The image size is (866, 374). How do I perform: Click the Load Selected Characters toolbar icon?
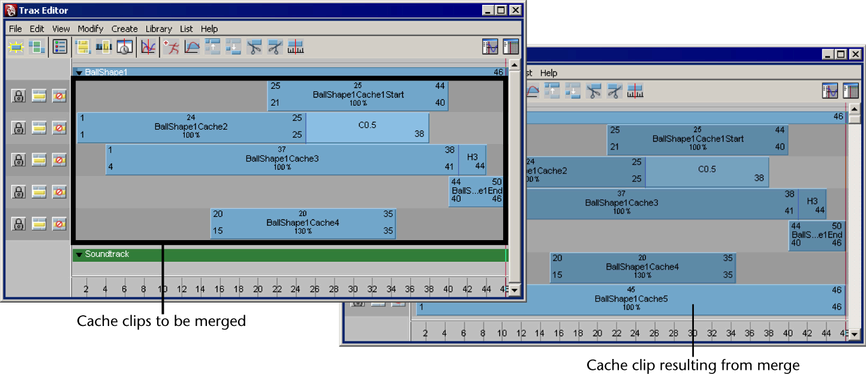[x=16, y=48]
